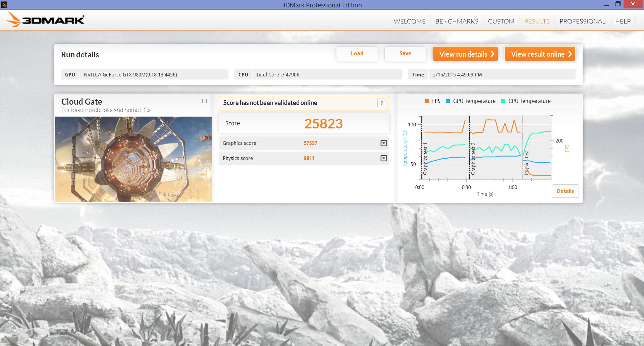This screenshot has width=644, height=346.
Task: Click the Physics test chart marker
Action: point(527,163)
